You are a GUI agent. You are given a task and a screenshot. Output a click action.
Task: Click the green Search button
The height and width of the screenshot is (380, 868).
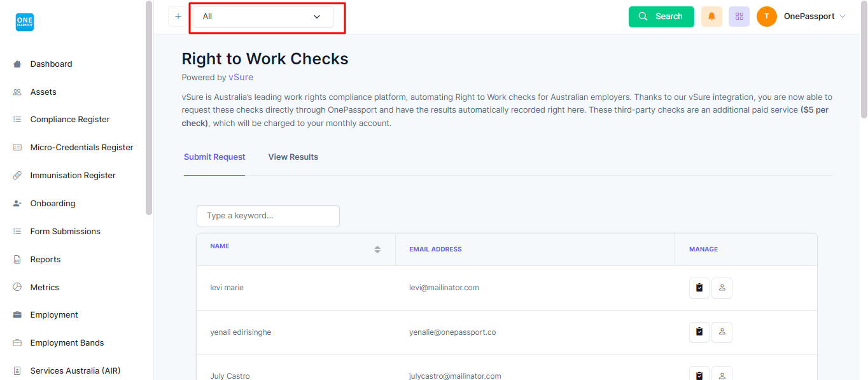click(661, 17)
